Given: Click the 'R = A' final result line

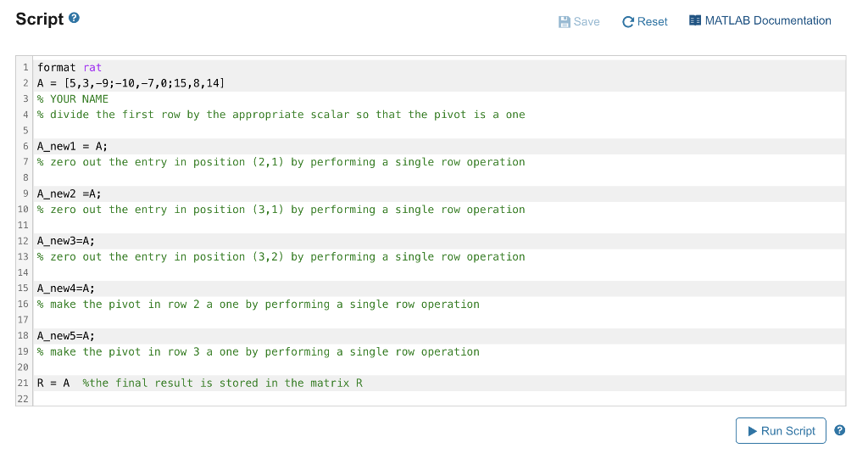Looking at the screenshot, I should [x=53, y=383].
